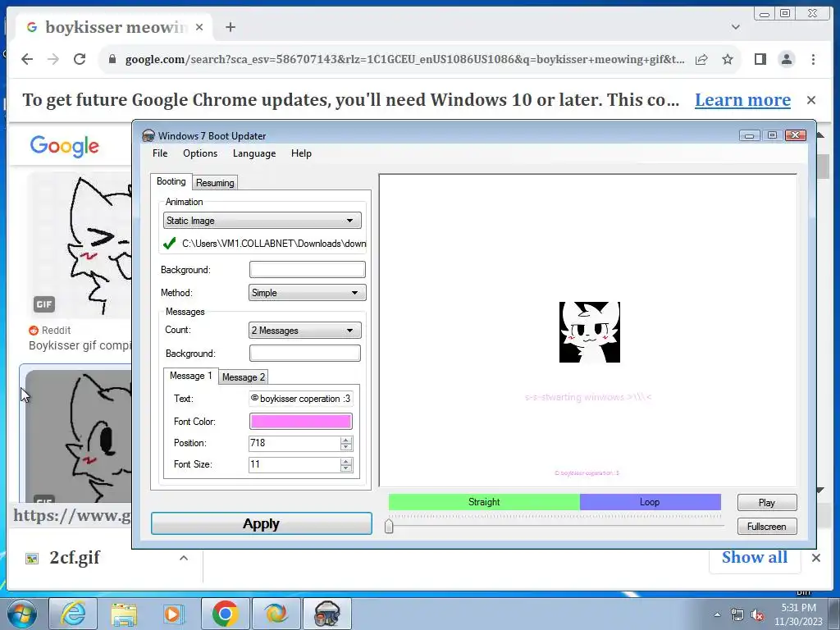The height and width of the screenshot is (630, 840).
Task: Select the Booting tab
Action: (x=171, y=181)
